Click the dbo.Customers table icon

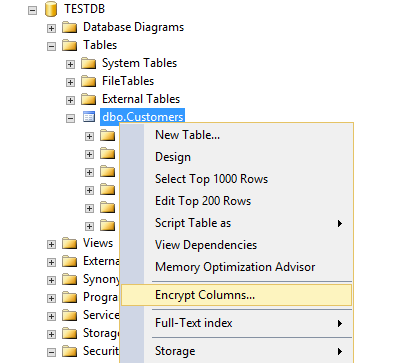[89, 117]
